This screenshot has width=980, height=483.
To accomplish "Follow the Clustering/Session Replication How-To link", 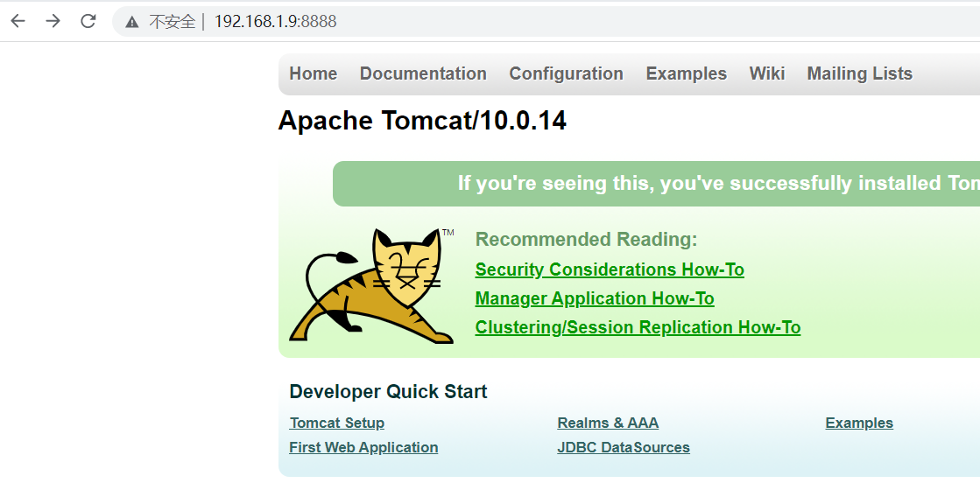I will pyautogui.click(x=638, y=327).
